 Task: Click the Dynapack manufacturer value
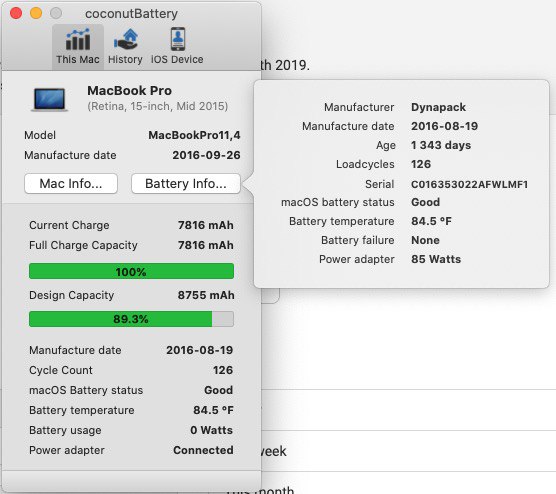(x=438, y=107)
